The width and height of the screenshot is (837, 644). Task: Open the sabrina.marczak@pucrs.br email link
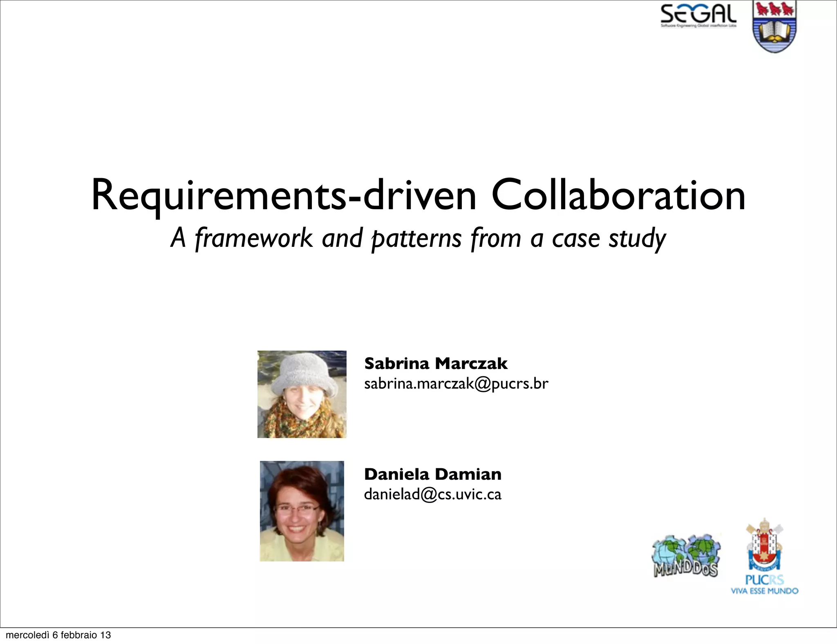pos(456,384)
